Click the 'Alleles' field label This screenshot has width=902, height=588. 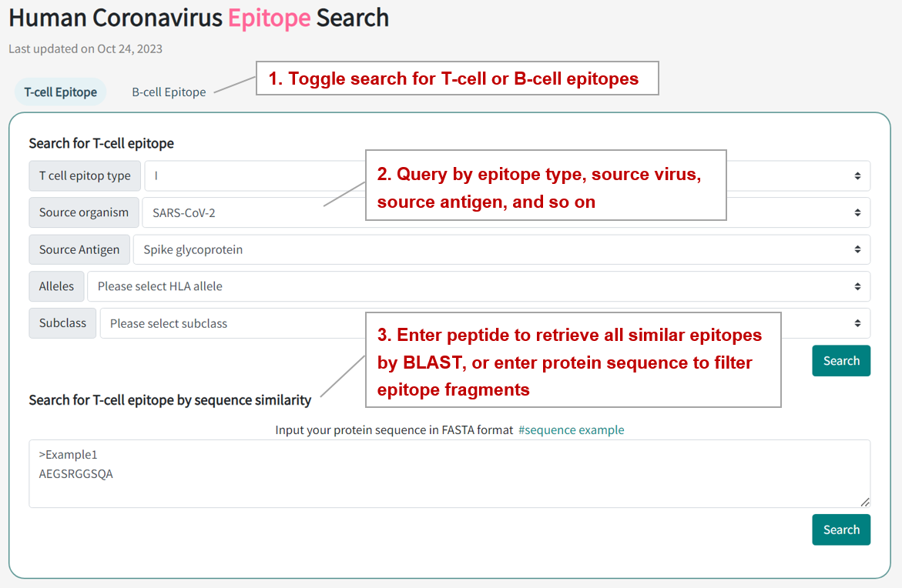tap(56, 287)
